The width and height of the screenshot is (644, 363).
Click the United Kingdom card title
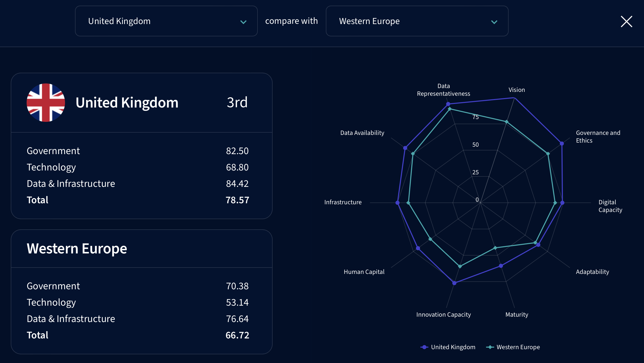127,103
